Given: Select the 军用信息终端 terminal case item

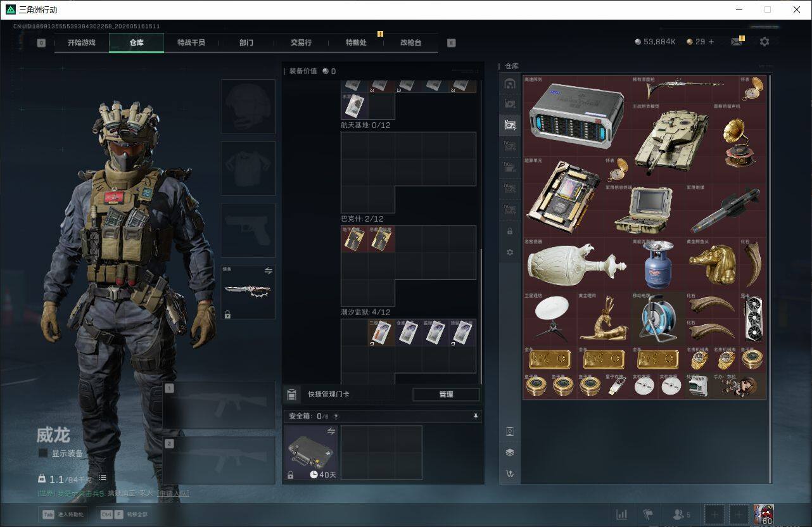Looking at the screenshot, I should pyautogui.click(x=644, y=210).
